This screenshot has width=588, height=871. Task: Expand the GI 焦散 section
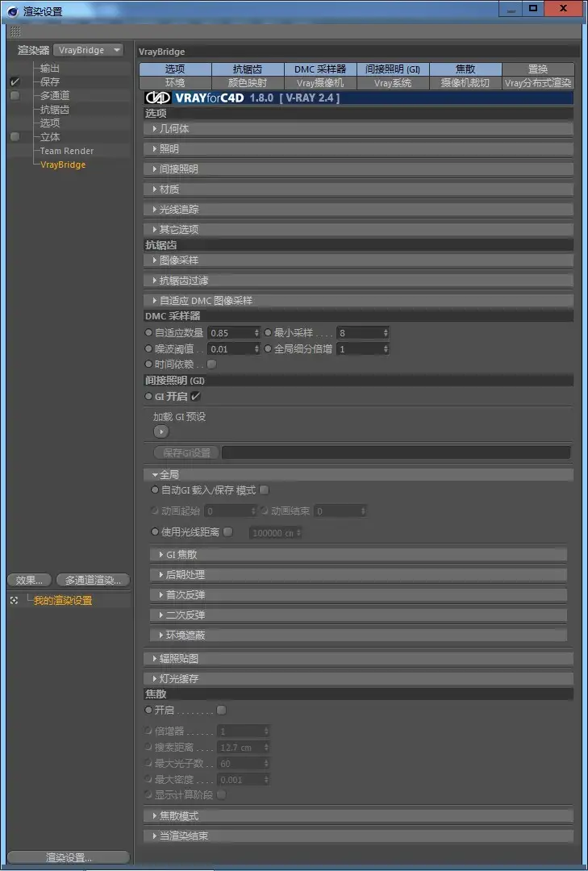[x=358, y=554]
